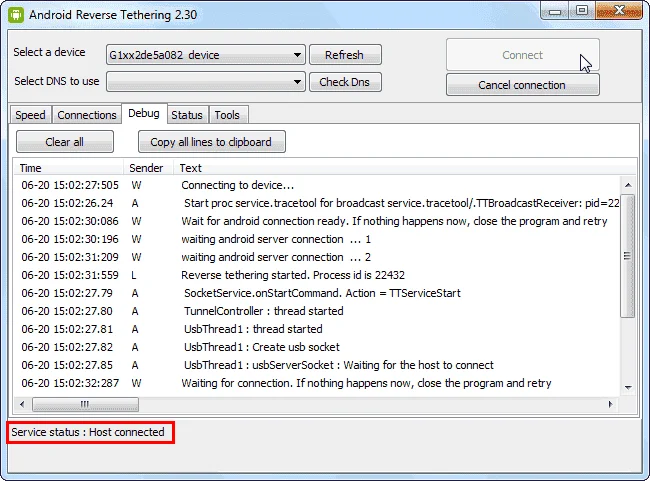Select 'UsbThread1 : thread started' row
This screenshot has height=481, width=650.
[x=317, y=329]
